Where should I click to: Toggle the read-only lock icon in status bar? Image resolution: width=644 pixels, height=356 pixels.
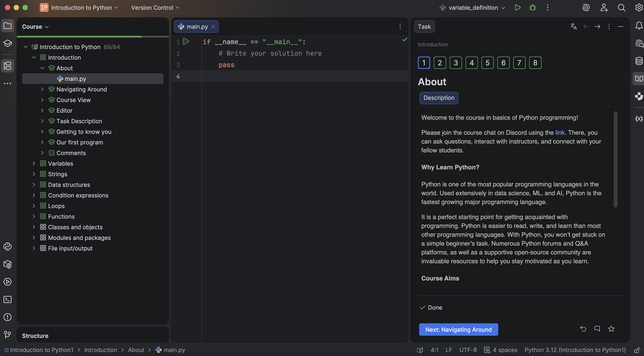637,350
